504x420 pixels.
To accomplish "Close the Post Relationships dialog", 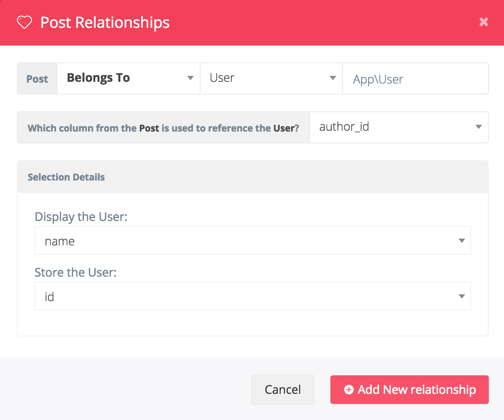I will (x=483, y=22).
